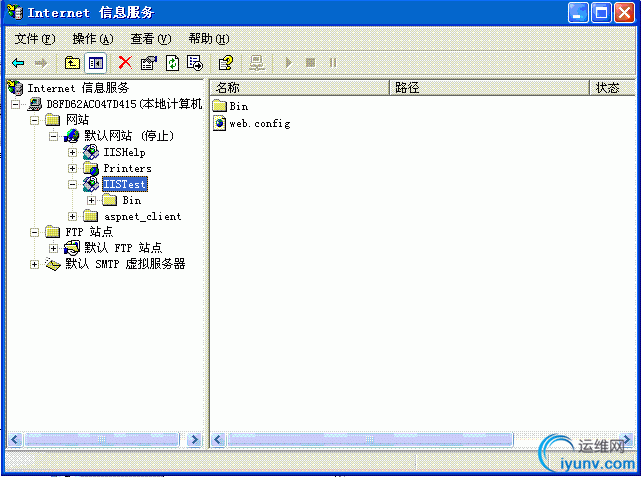Viewport: 641px width, 480px height.
Task: Click left pane scroll-right arrow
Action: coord(195,440)
